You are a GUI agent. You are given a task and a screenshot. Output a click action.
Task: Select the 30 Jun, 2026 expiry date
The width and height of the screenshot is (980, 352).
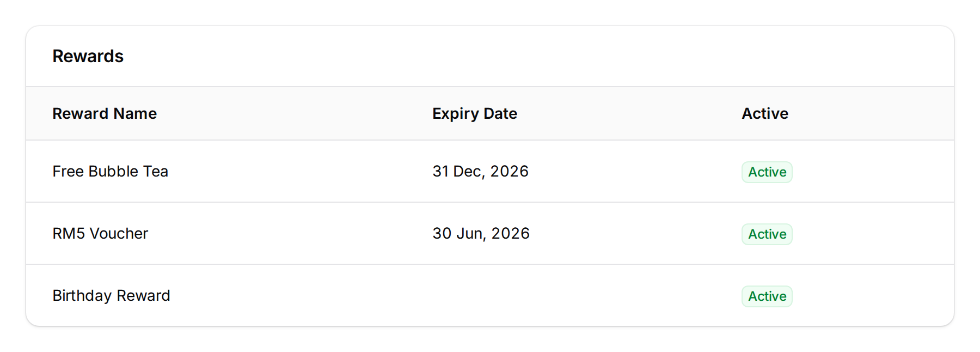pos(481,233)
